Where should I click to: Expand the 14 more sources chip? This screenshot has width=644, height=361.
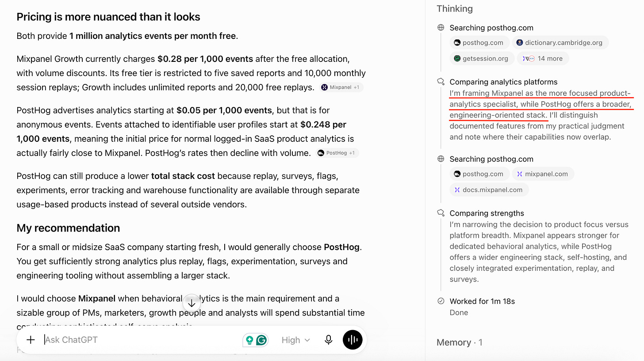coord(543,58)
